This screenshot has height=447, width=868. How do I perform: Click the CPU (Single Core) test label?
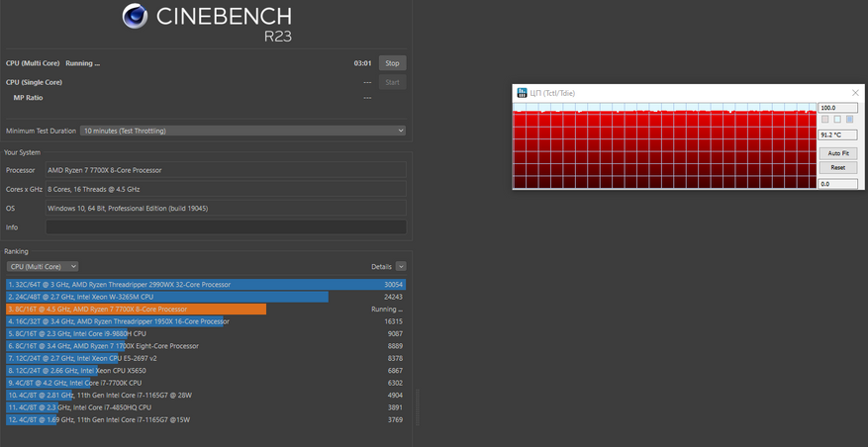(x=34, y=82)
